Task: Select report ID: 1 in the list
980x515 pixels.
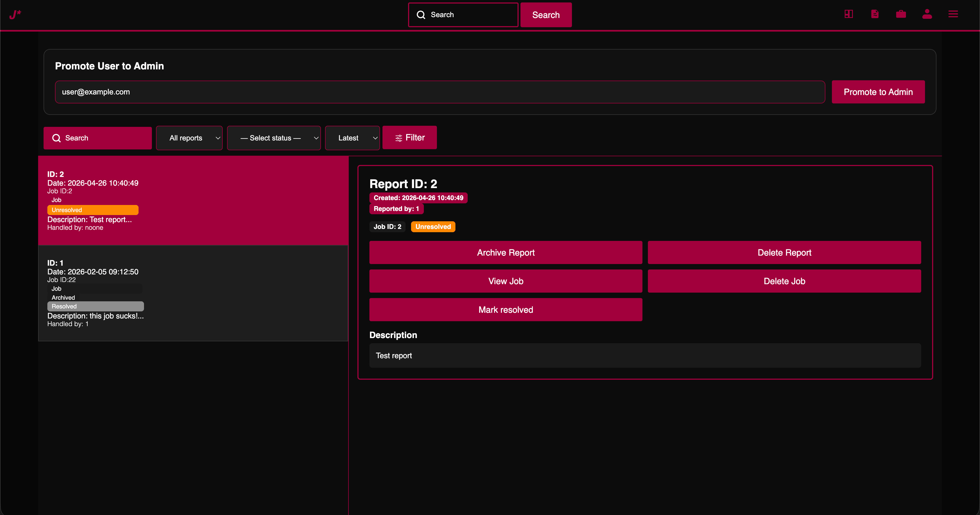Action: tap(193, 293)
